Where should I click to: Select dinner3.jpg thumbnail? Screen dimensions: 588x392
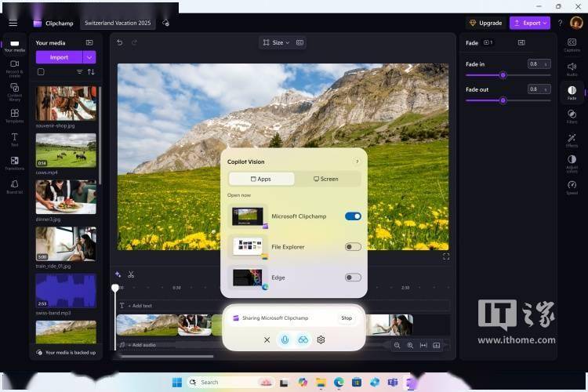coord(66,197)
